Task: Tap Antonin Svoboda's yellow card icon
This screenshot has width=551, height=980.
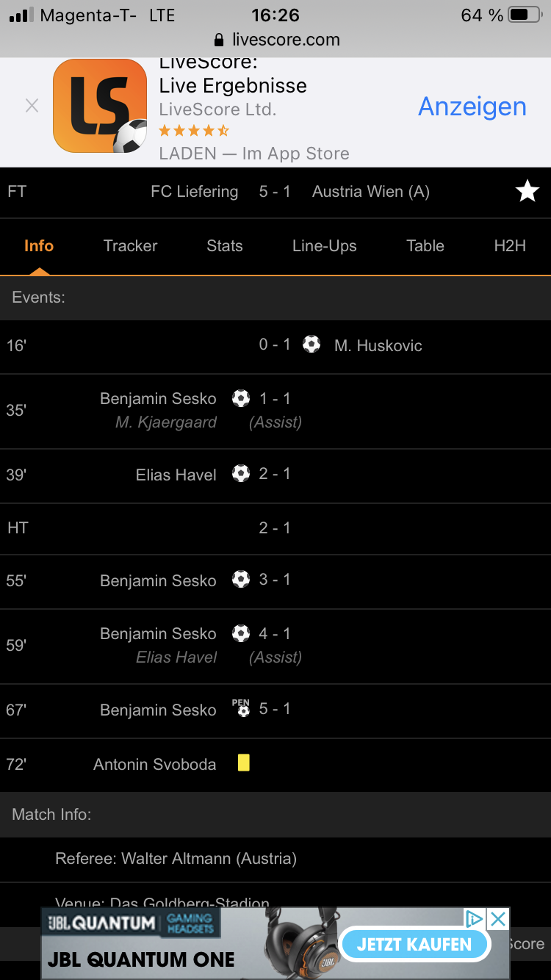Action: click(244, 763)
